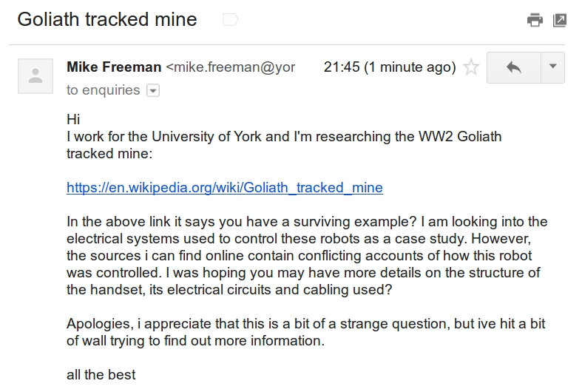The height and width of the screenshot is (392, 582).
Task: Click the 21:45 timestamp
Action: tap(390, 67)
